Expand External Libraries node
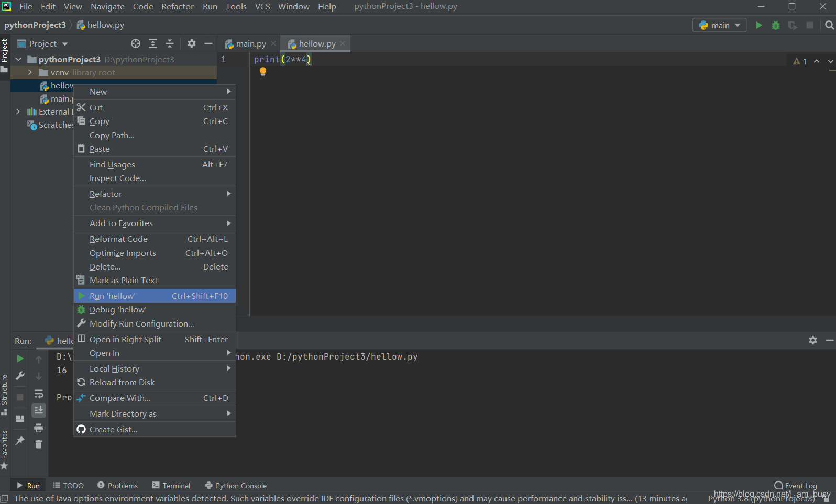The height and width of the screenshot is (504, 836). (18, 111)
